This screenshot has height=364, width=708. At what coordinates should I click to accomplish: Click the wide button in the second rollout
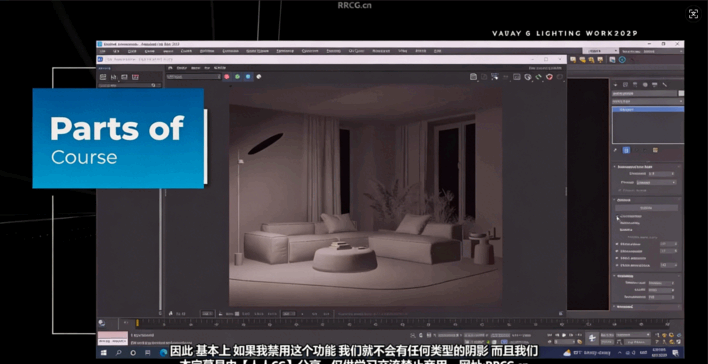pos(648,208)
